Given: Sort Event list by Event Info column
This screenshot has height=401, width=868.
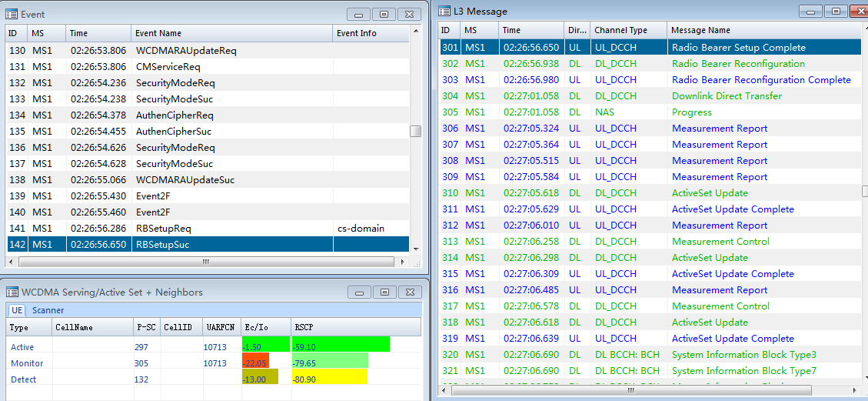Looking at the screenshot, I should (x=371, y=33).
